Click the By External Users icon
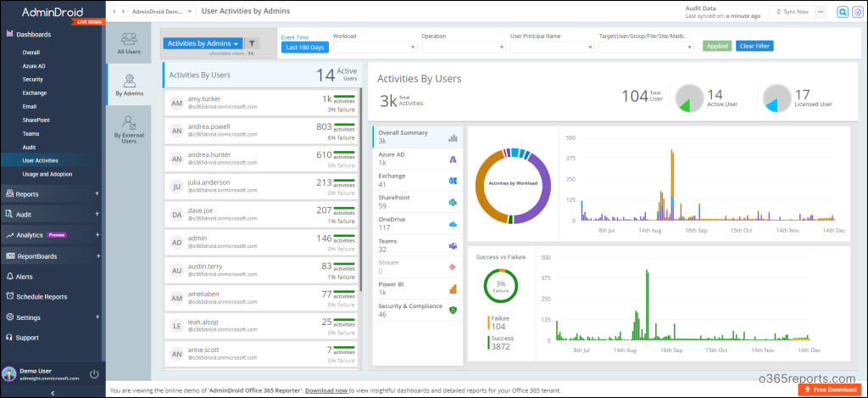The height and width of the screenshot is (398, 868). (x=129, y=122)
